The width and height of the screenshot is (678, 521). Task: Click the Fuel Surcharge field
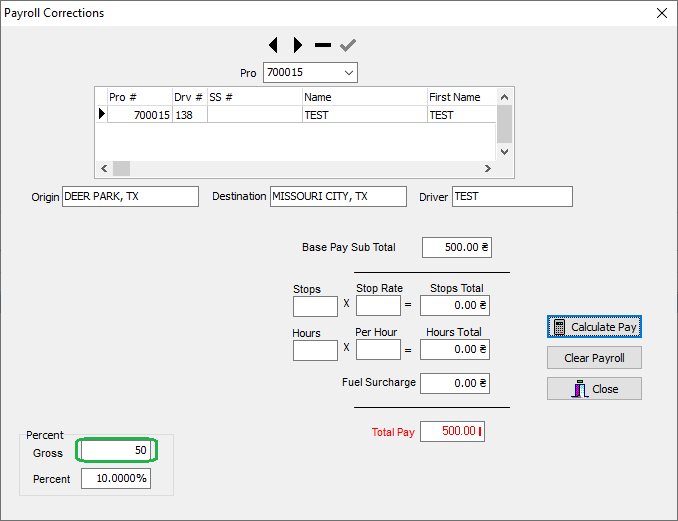(x=455, y=383)
